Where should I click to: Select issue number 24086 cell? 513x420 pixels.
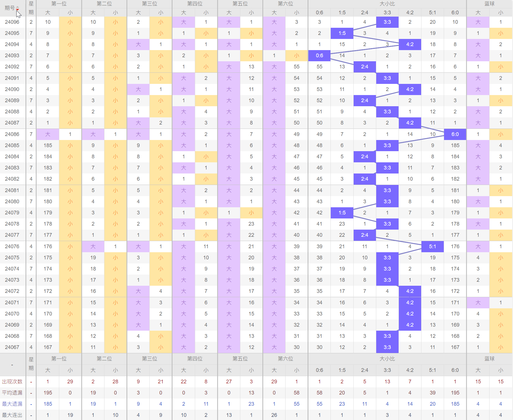(x=12, y=134)
